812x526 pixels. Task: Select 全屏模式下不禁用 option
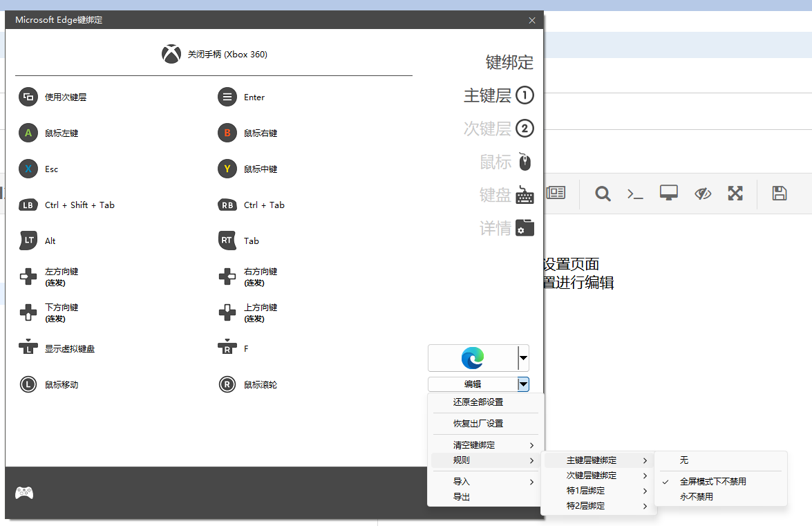point(721,482)
